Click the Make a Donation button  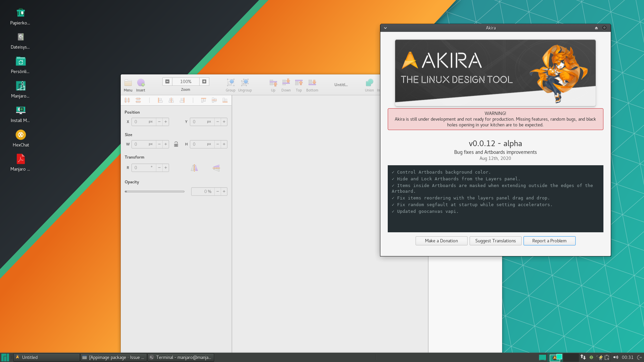[x=441, y=241]
